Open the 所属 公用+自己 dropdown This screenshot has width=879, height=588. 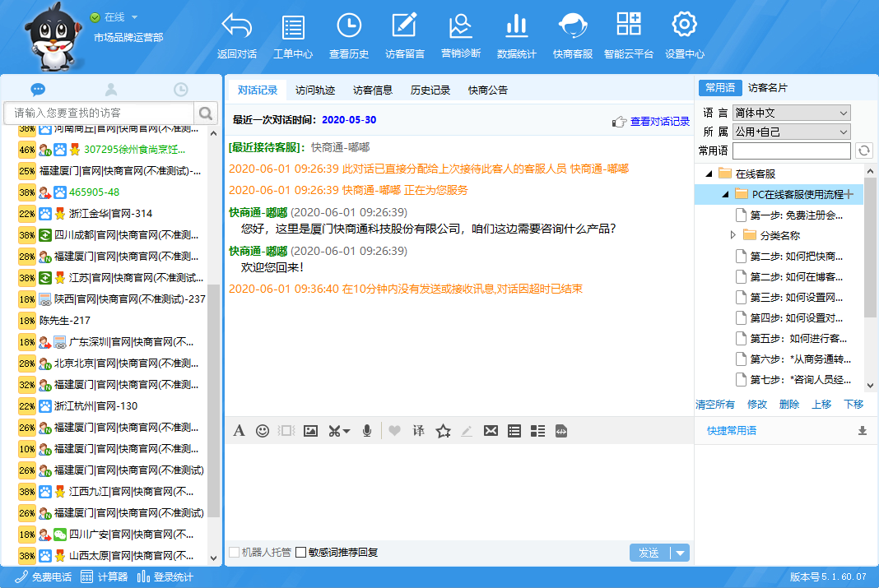[x=791, y=132]
